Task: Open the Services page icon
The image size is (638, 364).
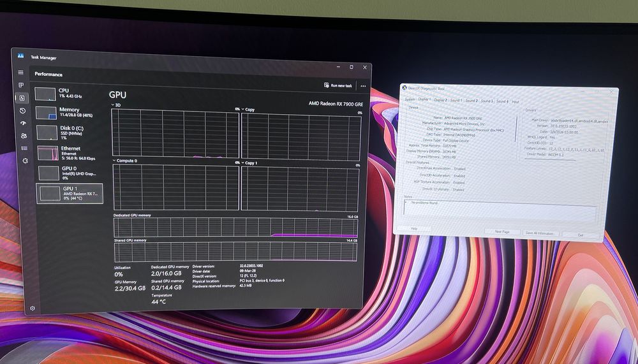Action: pyautogui.click(x=25, y=161)
